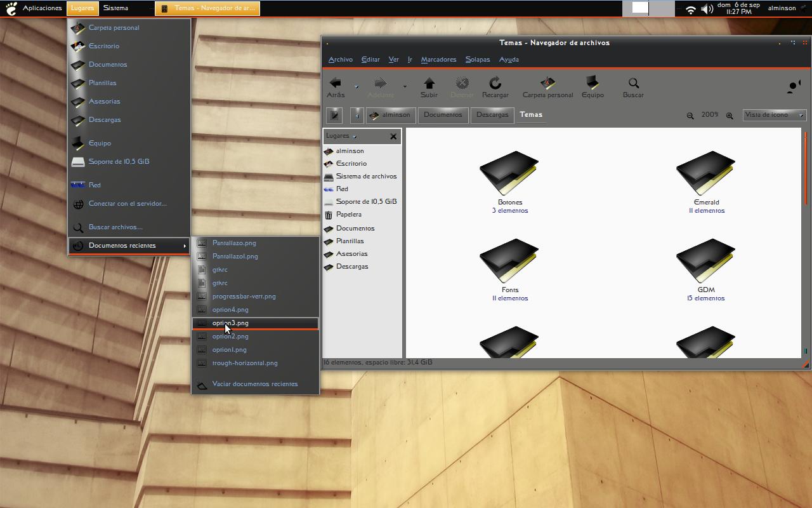Choose Vaciar documentos recientes

coord(255,384)
